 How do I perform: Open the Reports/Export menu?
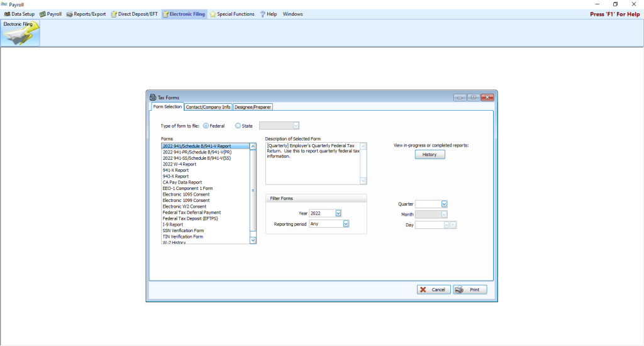(86, 14)
